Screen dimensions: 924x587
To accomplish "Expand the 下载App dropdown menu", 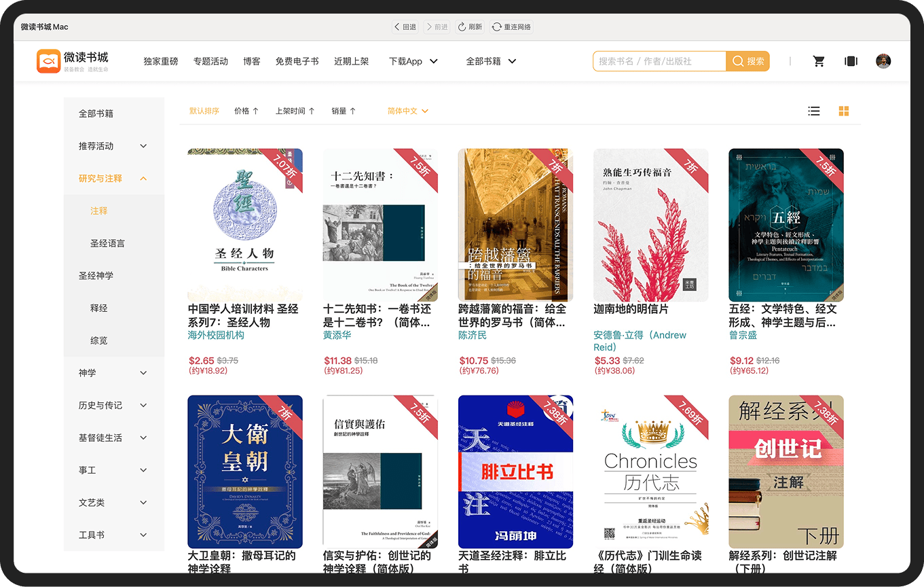I will pos(413,61).
